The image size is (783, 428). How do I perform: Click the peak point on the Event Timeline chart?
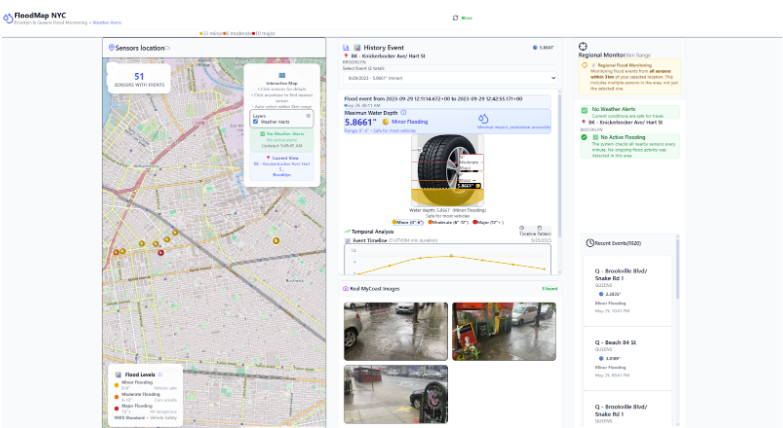pyautogui.click(x=451, y=256)
